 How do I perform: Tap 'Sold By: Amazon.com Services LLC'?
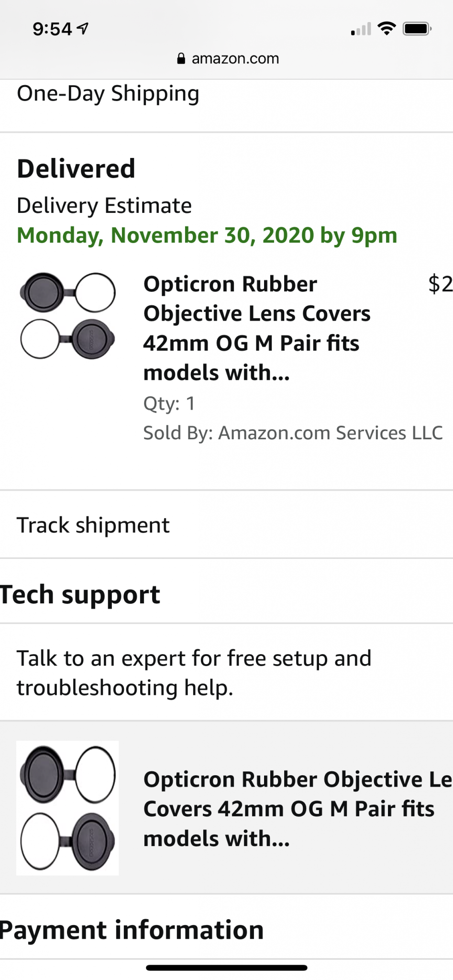[x=293, y=433]
